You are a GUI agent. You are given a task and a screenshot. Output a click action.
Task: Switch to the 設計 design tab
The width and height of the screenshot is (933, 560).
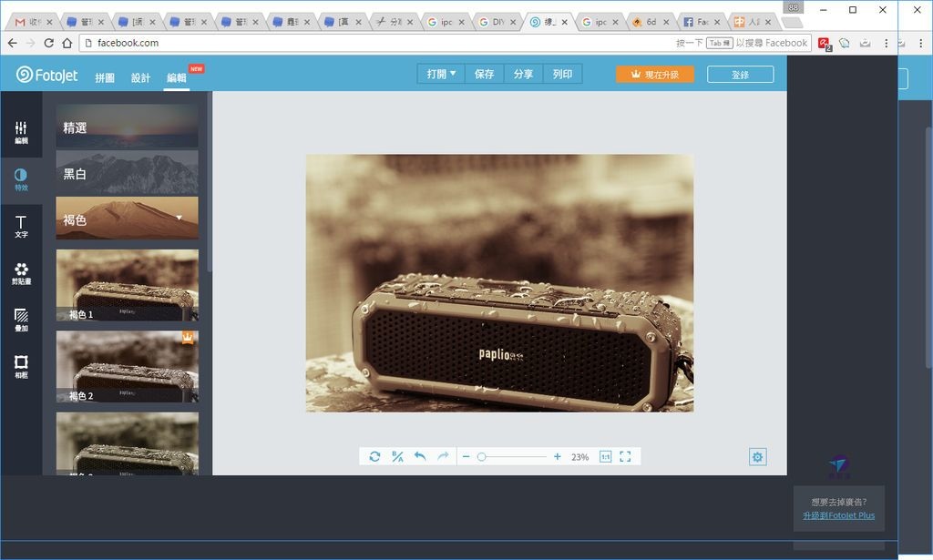pyautogui.click(x=141, y=78)
